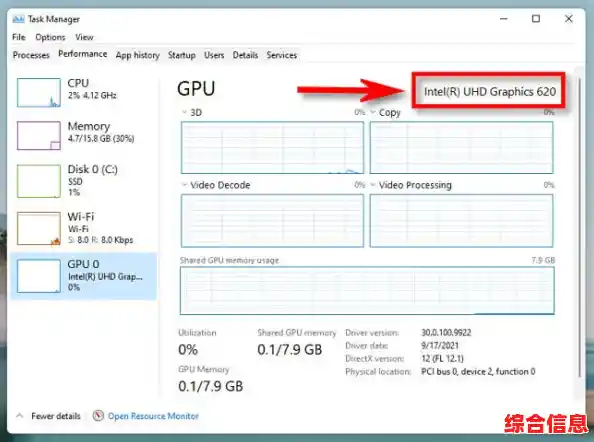
Task: Select the Wi-Fi throughput graph thumbnail
Action: pyautogui.click(x=39, y=228)
